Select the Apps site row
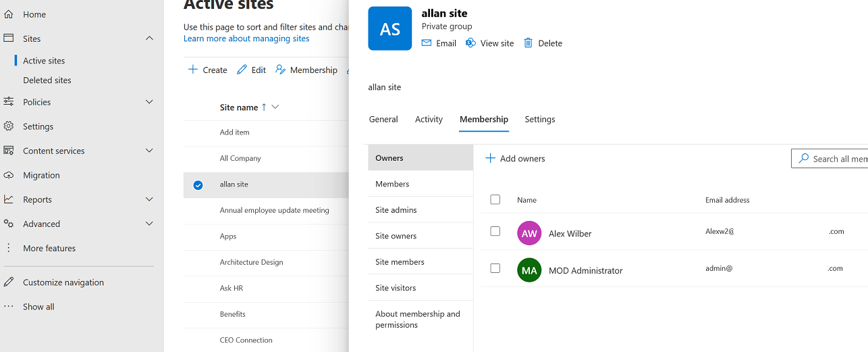 click(x=266, y=236)
